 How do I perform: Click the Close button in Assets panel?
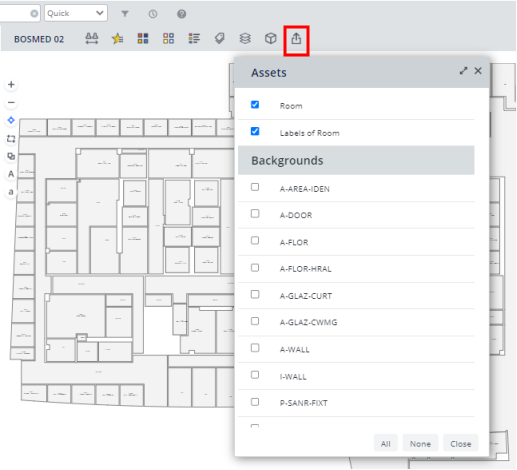tap(461, 444)
